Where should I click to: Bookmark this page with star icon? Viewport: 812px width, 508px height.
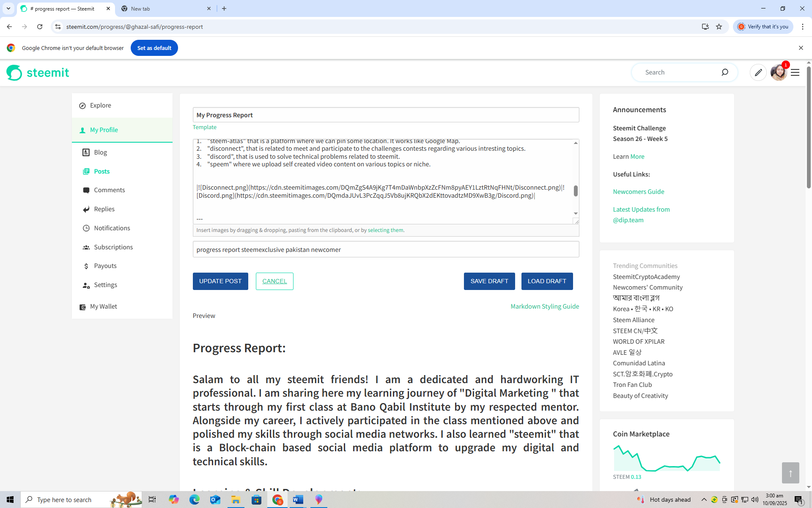pyautogui.click(x=719, y=27)
